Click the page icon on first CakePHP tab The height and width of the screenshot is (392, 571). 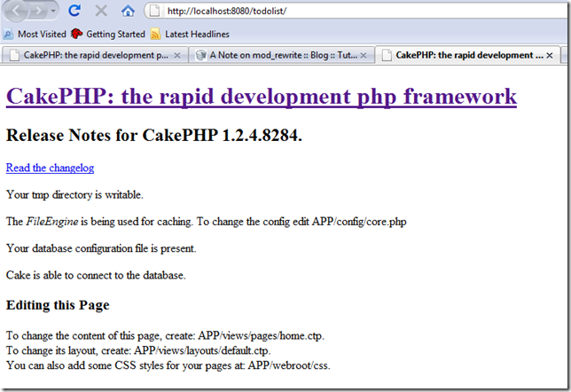[14, 55]
